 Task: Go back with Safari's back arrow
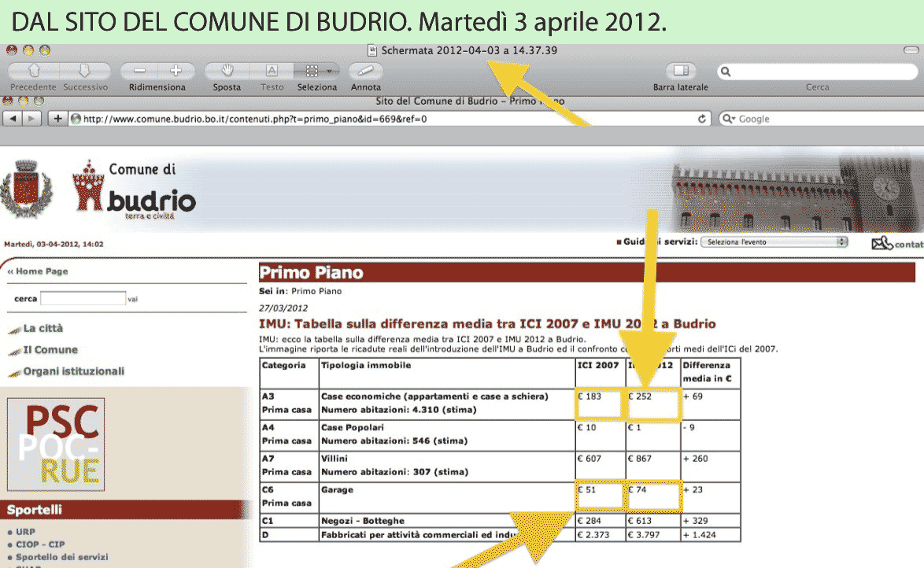[12, 119]
